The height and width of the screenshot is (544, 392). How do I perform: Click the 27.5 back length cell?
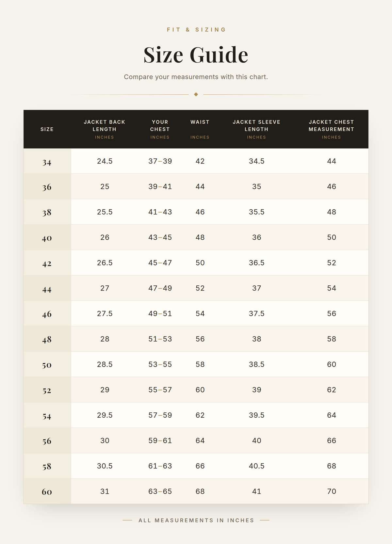105,313
